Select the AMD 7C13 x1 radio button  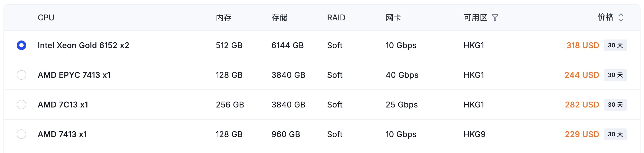[x=21, y=105]
